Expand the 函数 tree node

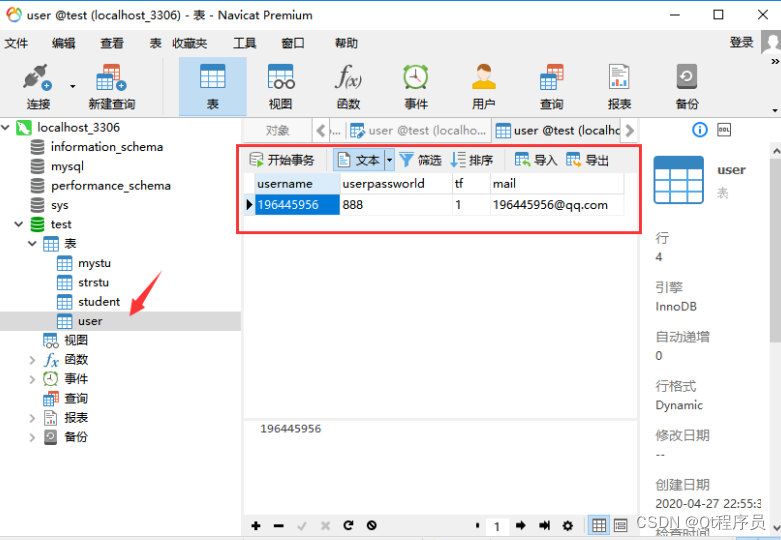tap(32, 360)
